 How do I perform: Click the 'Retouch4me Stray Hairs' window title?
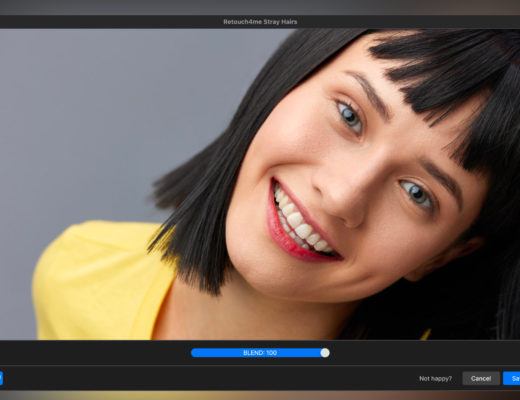click(260, 22)
